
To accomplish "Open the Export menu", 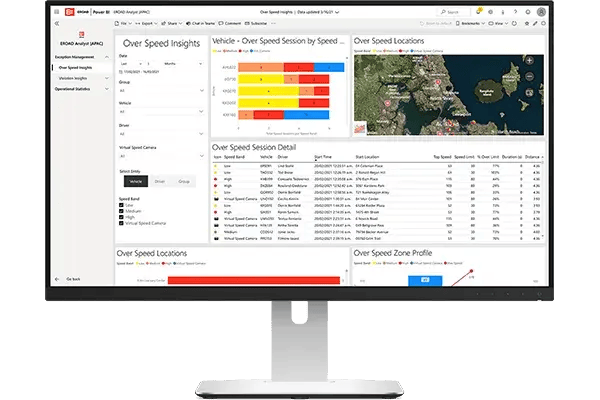I will click(146, 23).
